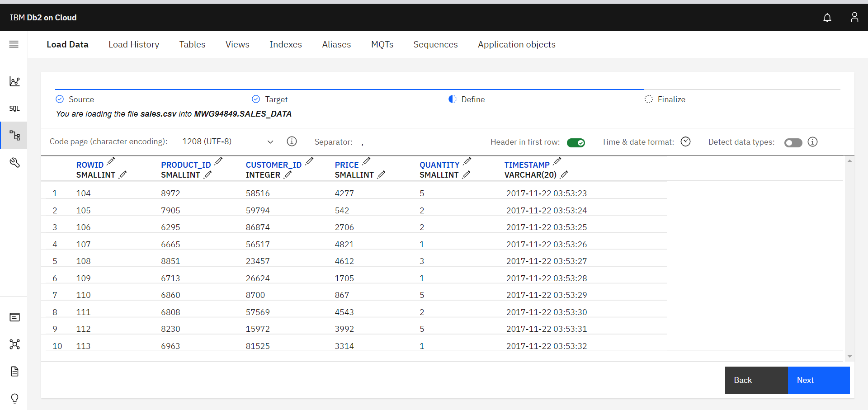
Task: Select the PRICE column header
Action: (347, 165)
